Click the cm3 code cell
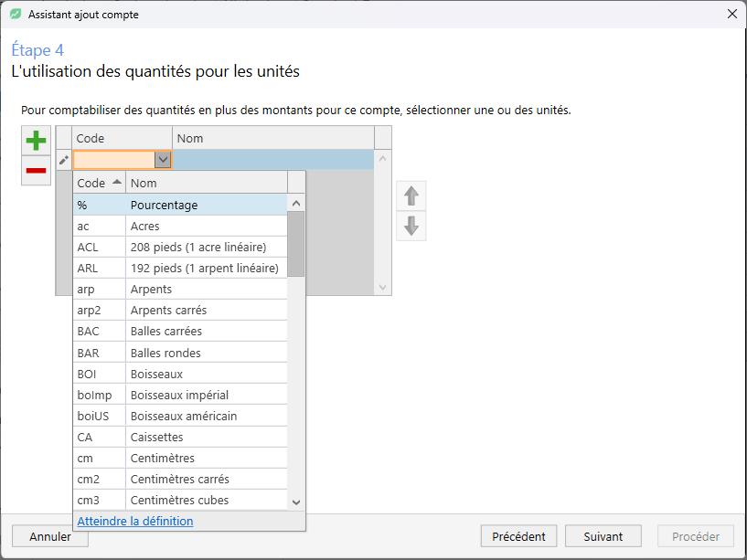747x560 pixels. 99,500
